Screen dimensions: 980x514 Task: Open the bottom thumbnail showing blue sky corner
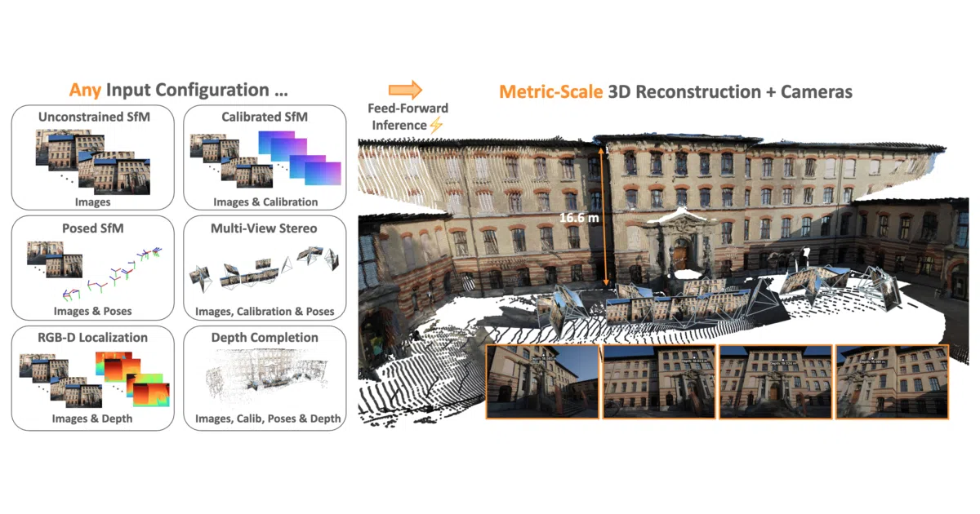tap(542, 382)
